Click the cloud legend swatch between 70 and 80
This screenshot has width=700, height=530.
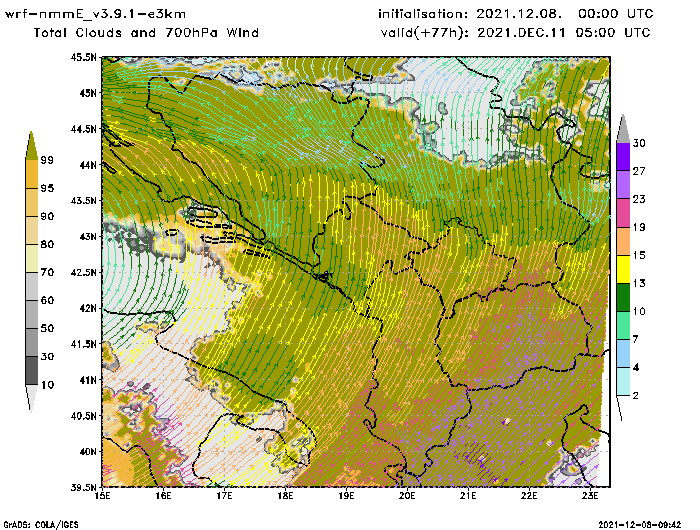click(32, 259)
